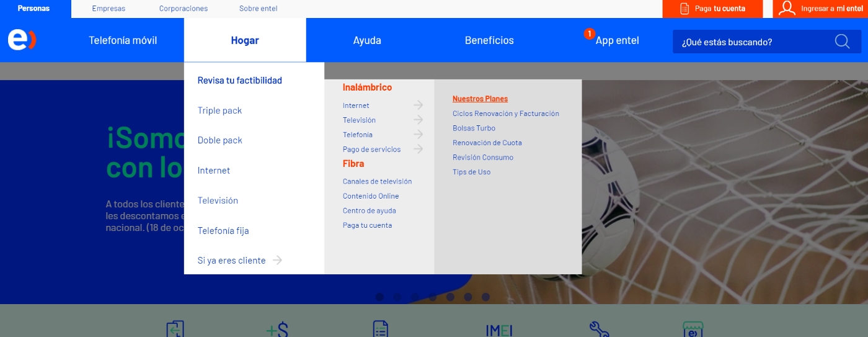Image resolution: width=868 pixels, height=337 pixels.
Task: Open Paga tu cuenta link under Fibra
Action: click(x=367, y=225)
